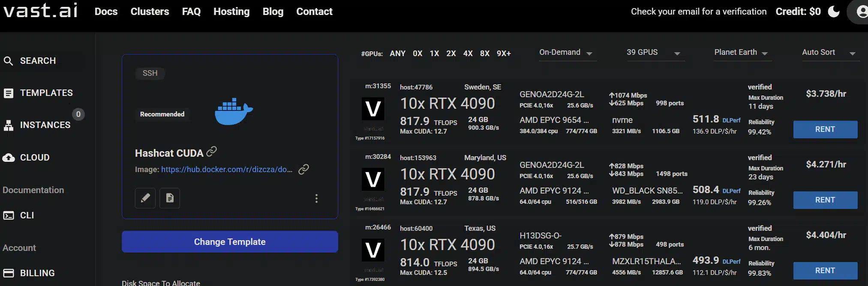868x286 pixels.
Task: Go to TEMPLATES in the sidebar
Action: point(46,93)
